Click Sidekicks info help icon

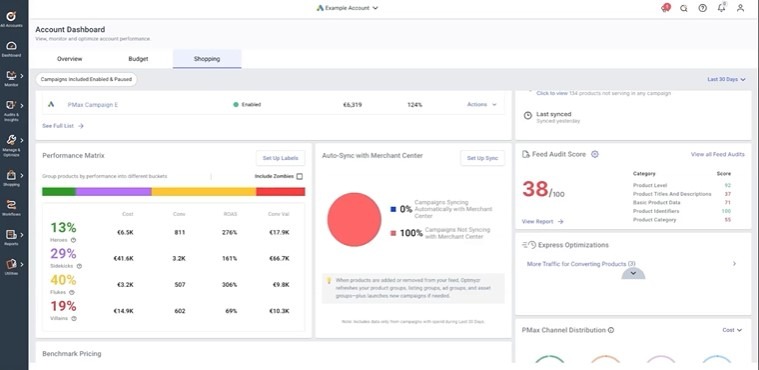click(79, 266)
